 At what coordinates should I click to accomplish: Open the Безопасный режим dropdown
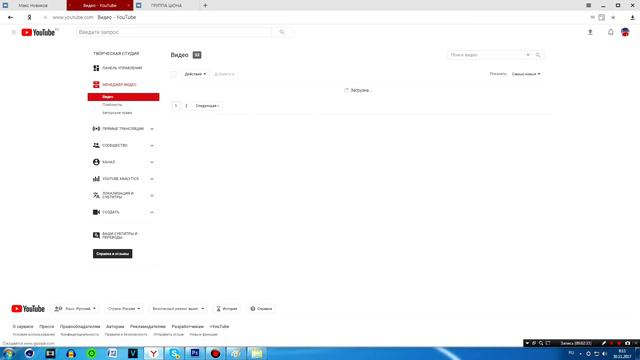coord(178,309)
